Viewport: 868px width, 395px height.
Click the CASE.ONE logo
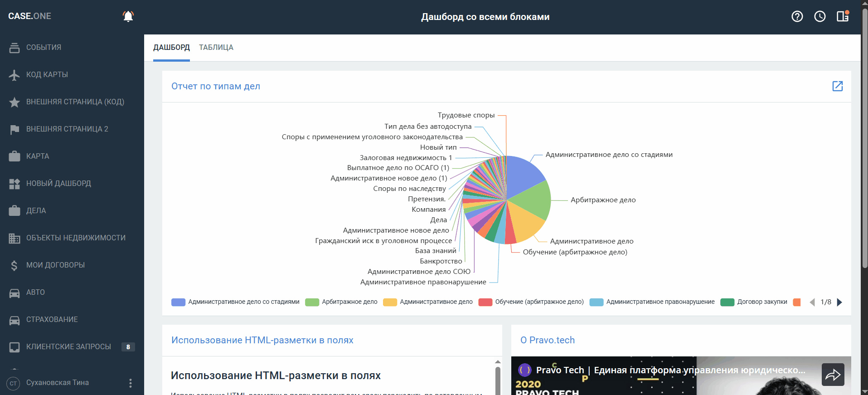tap(29, 16)
